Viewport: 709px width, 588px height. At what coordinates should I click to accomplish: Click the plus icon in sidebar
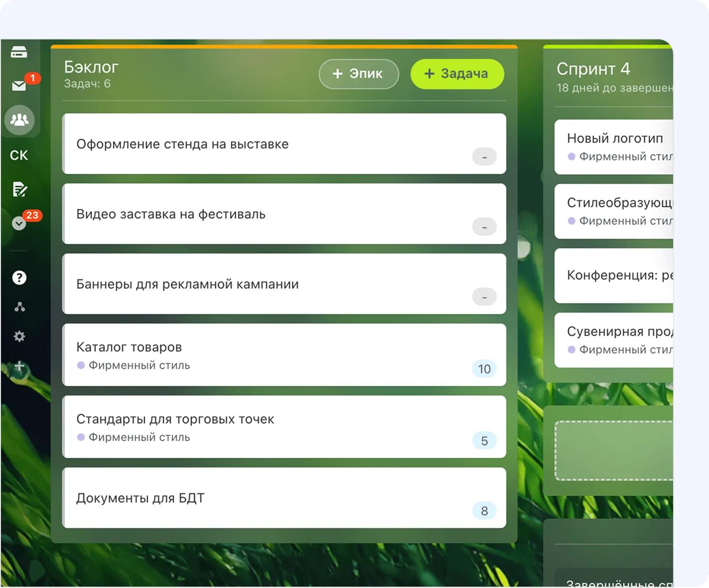coord(20,366)
